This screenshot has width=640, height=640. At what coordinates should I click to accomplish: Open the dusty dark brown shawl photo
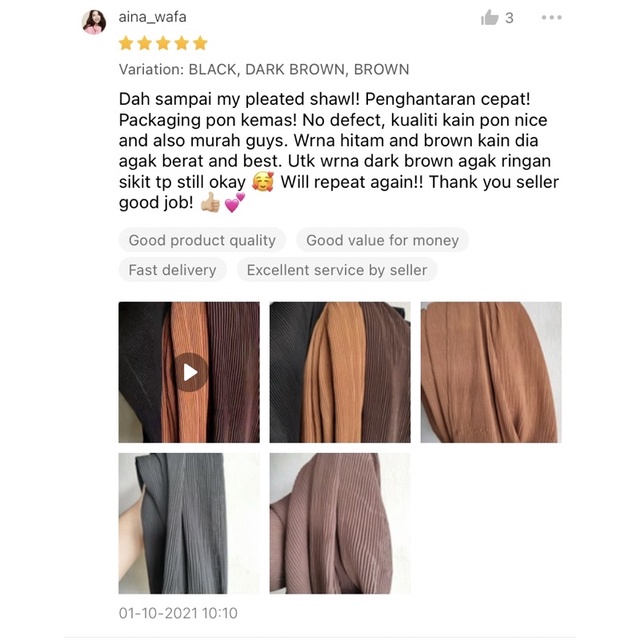pos(340,523)
